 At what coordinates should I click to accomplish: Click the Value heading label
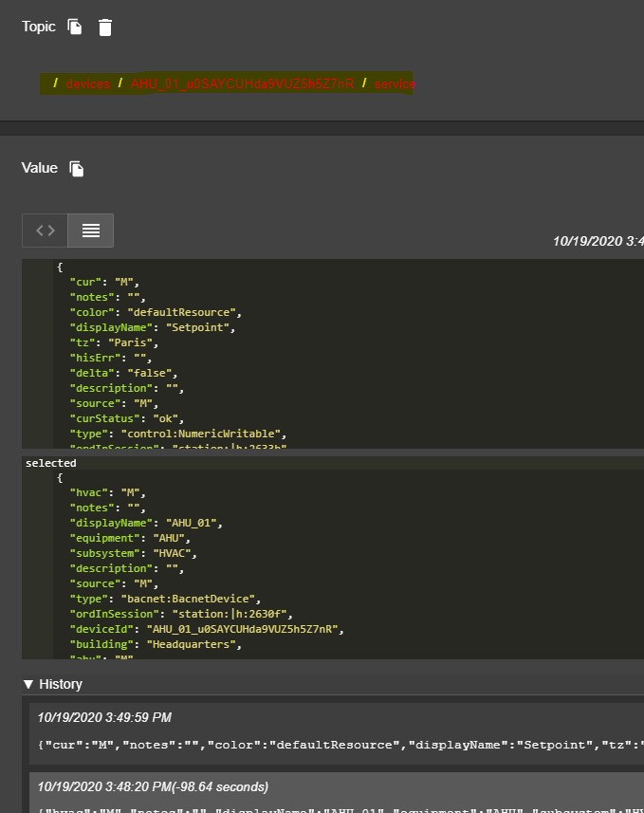38,168
